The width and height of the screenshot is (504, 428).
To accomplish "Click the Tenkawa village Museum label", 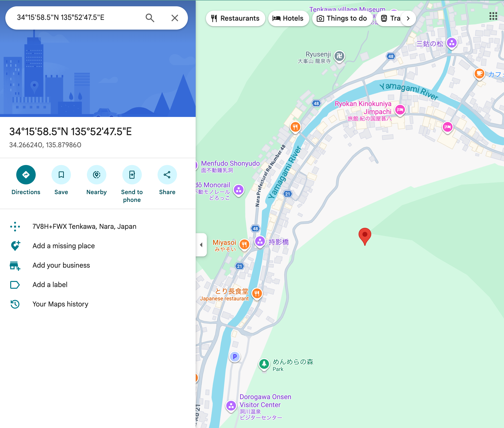I will (x=347, y=9).
